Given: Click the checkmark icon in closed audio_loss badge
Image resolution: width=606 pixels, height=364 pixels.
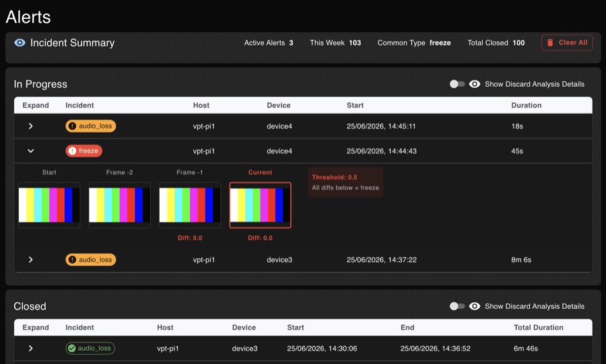Looking at the screenshot, I should (71, 348).
